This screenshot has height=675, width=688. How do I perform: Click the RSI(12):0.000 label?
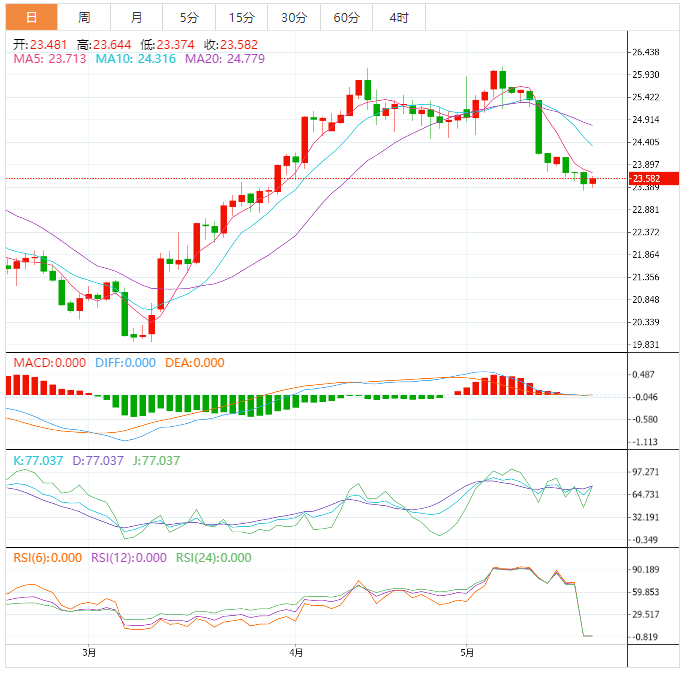pyautogui.click(x=129, y=558)
